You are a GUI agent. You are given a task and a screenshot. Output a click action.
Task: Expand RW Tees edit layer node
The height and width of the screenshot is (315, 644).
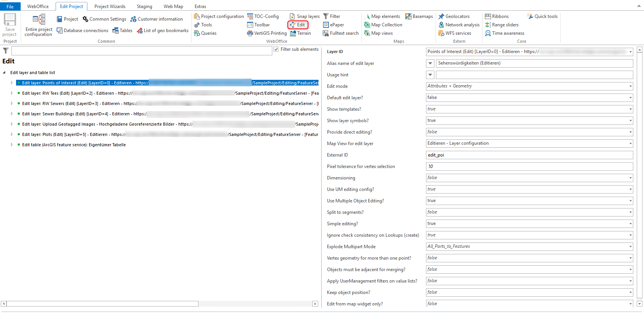pos(12,93)
